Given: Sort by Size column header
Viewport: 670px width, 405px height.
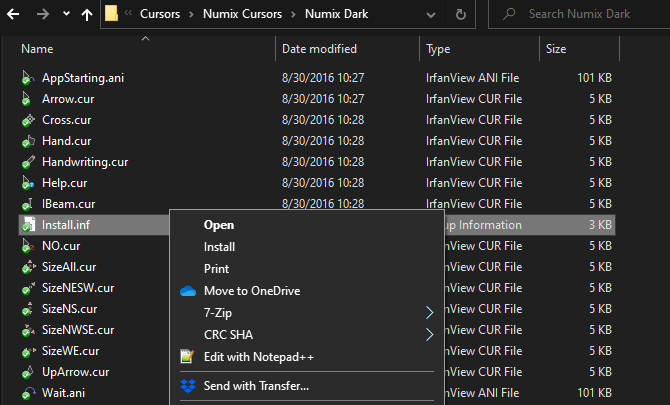Looking at the screenshot, I should (x=556, y=49).
